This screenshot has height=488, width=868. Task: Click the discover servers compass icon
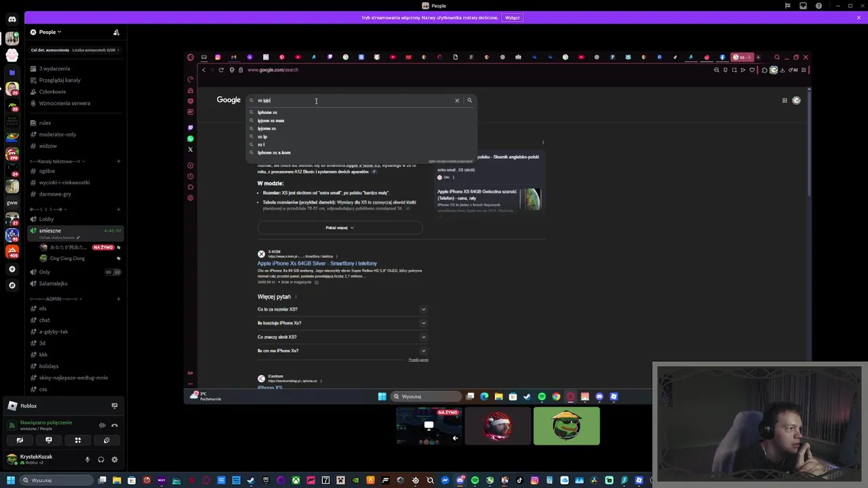coord(12,285)
